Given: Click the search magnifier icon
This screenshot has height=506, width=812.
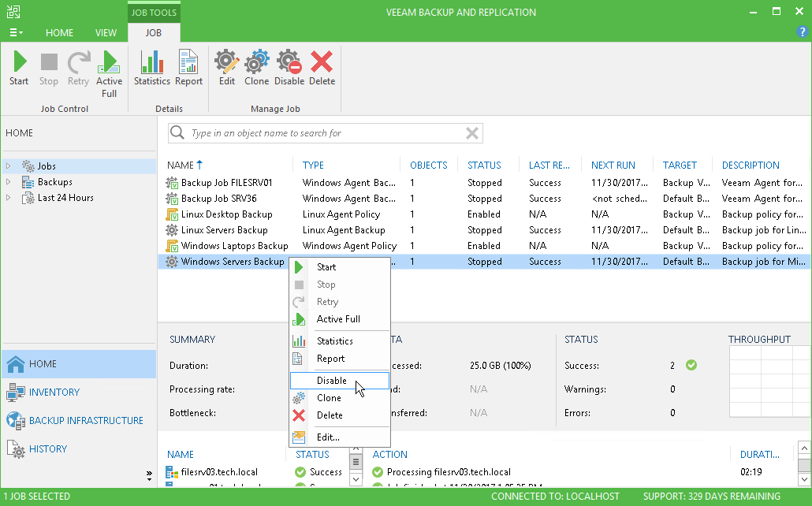Looking at the screenshot, I should 177,132.
